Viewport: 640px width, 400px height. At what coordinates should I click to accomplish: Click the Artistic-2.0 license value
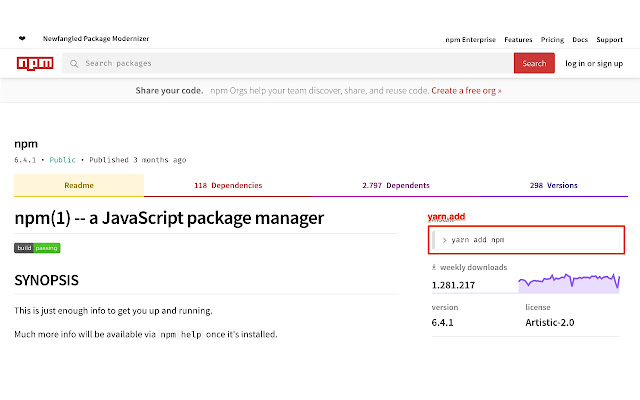(550, 322)
